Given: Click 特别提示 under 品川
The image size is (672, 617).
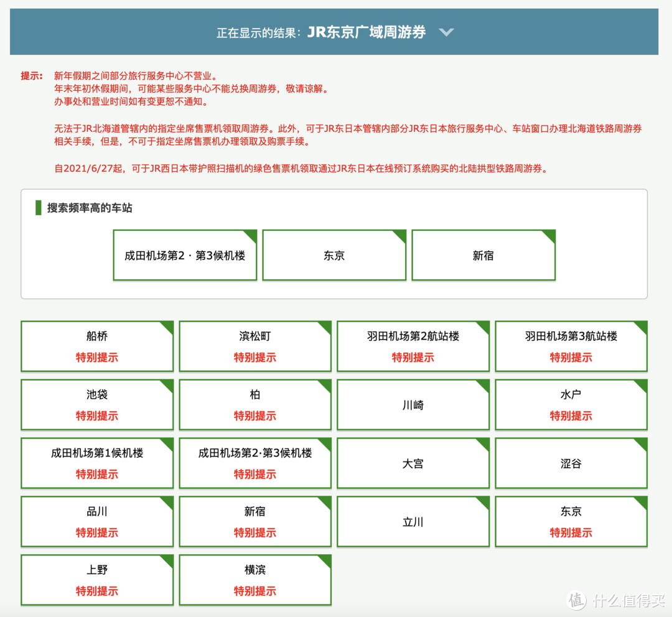Looking at the screenshot, I should pyautogui.click(x=97, y=532).
